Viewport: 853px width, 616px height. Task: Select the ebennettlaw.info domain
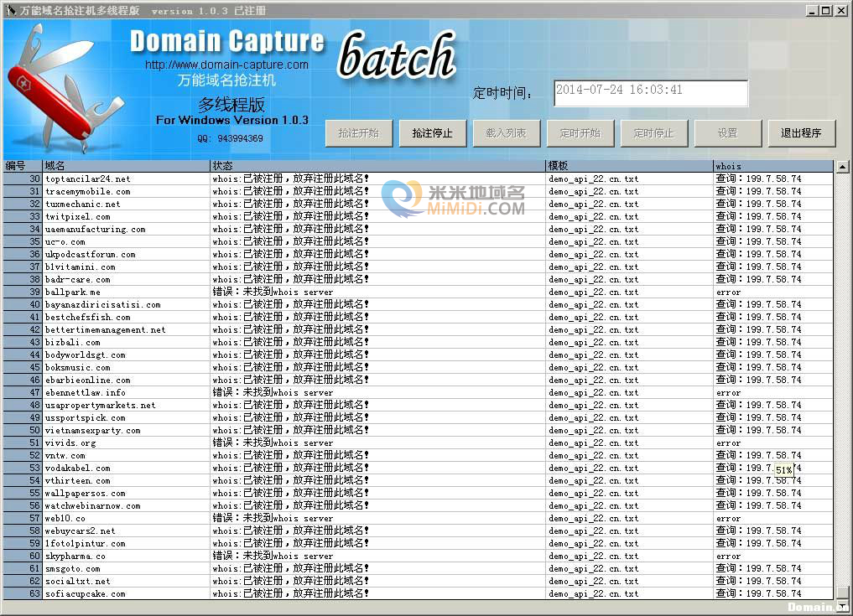[x=86, y=392]
